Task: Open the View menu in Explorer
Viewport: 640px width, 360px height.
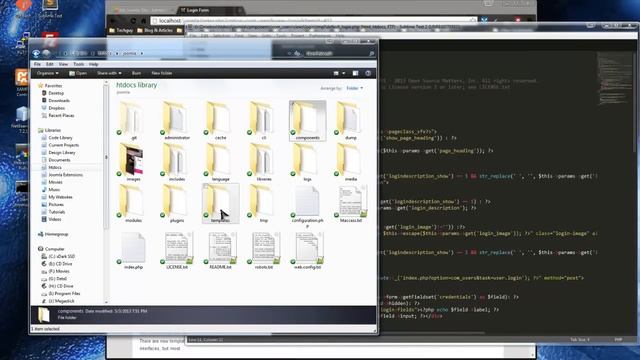Action: (63, 64)
